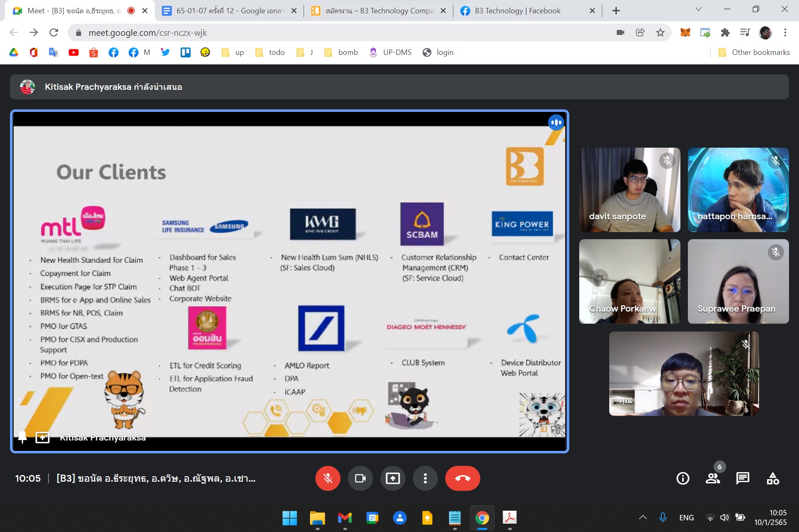Open Adobe Acrobat from taskbar
799x532 pixels.
[509, 518]
